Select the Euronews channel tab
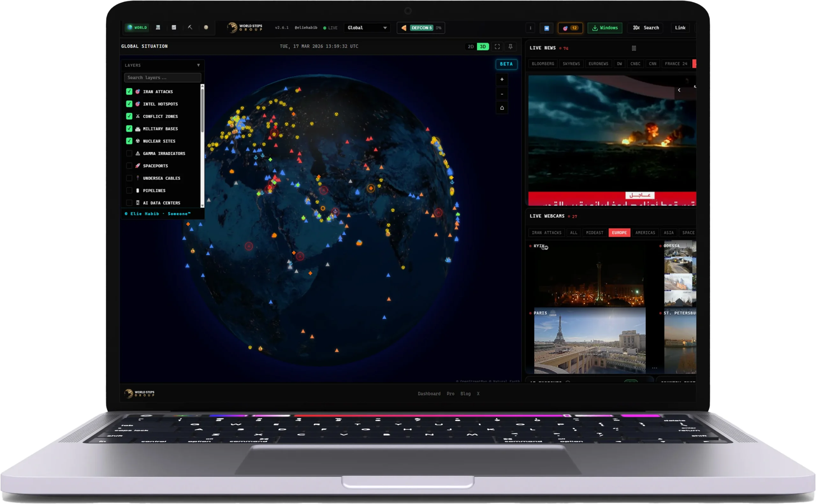This screenshot has height=504, width=816. pos(598,64)
